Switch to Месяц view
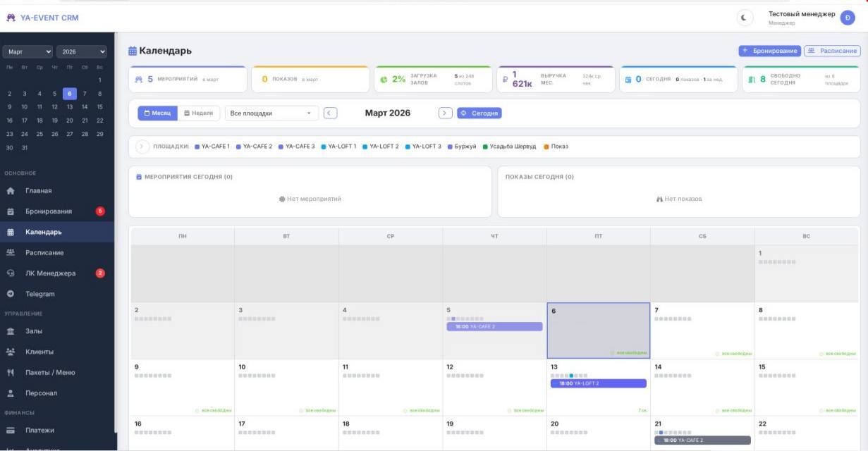The height and width of the screenshot is (451, 868). (157, 113)
